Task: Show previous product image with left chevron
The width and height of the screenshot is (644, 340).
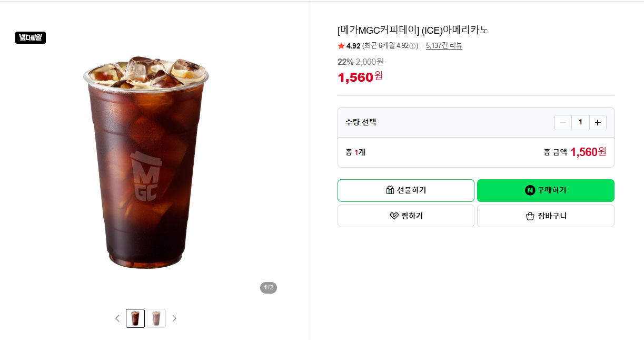Action: click(x=117, y=318)
